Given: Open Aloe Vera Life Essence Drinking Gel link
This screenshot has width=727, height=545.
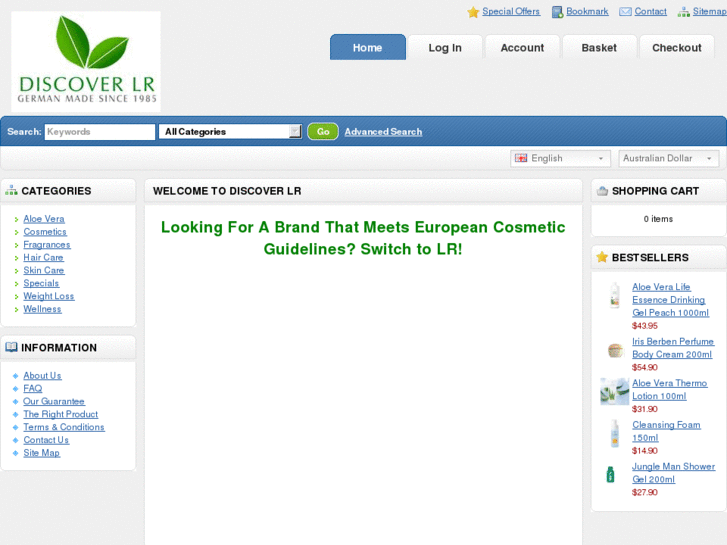Looking at the screenshot, I should pos(670,300).
